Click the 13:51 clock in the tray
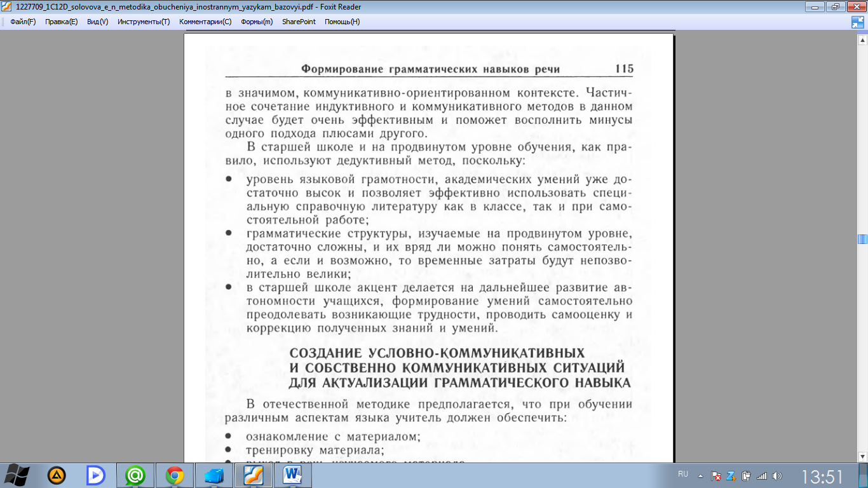Screen dimensions: 868x488 click(821, 477)
